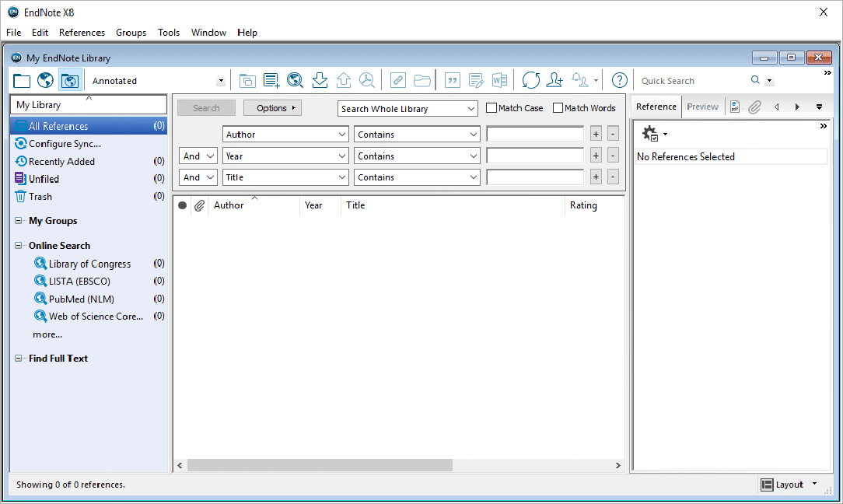Collapse the Online Search group

click(x=19, y=246)
